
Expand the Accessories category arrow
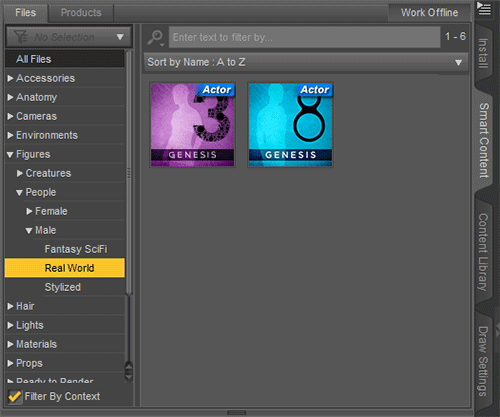[x=10, y=78]
